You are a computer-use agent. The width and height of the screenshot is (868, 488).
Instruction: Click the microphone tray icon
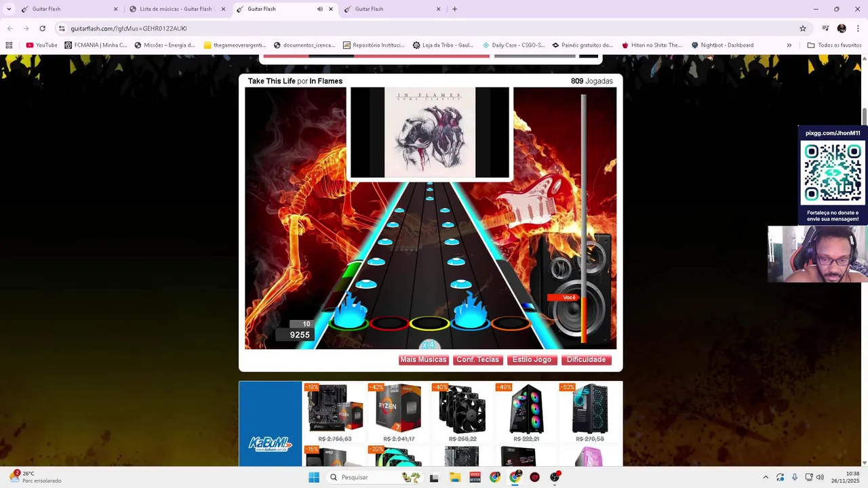tap(795, 477)
